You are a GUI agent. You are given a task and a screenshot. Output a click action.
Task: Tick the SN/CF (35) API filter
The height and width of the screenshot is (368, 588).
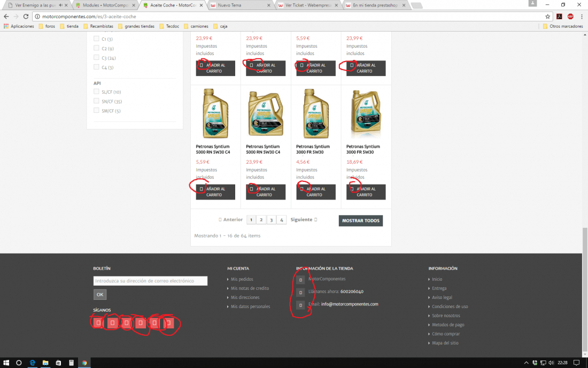[x=96, y=101]
